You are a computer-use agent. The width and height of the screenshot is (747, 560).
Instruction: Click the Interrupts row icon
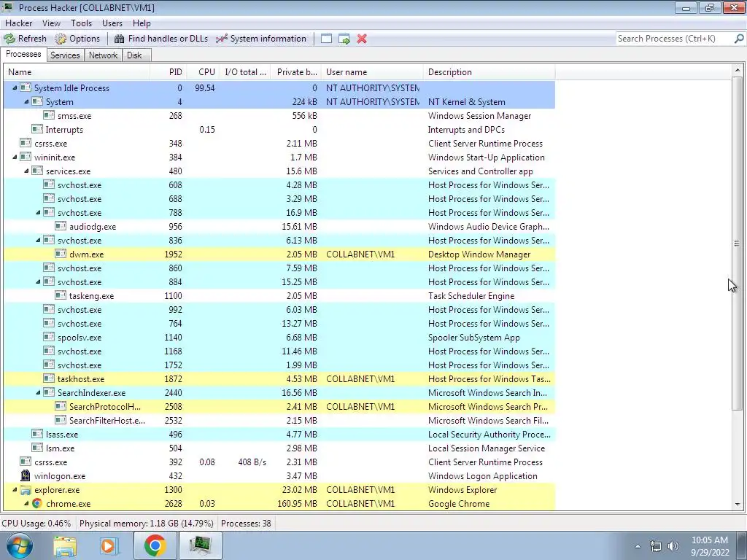click(x=37, y=129)
